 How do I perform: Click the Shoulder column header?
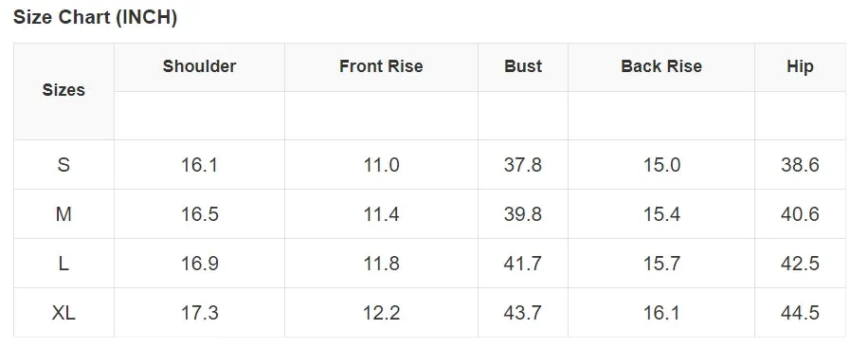199,66
